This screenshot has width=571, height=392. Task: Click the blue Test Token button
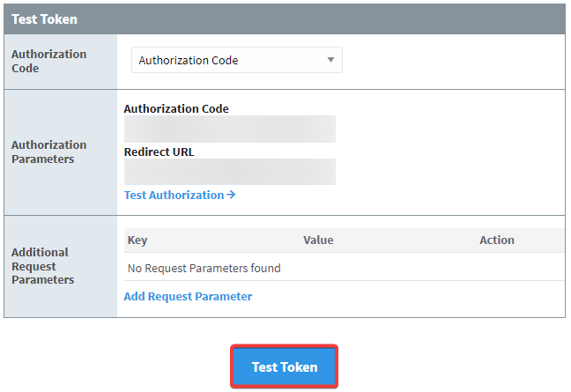click(284, 366)
